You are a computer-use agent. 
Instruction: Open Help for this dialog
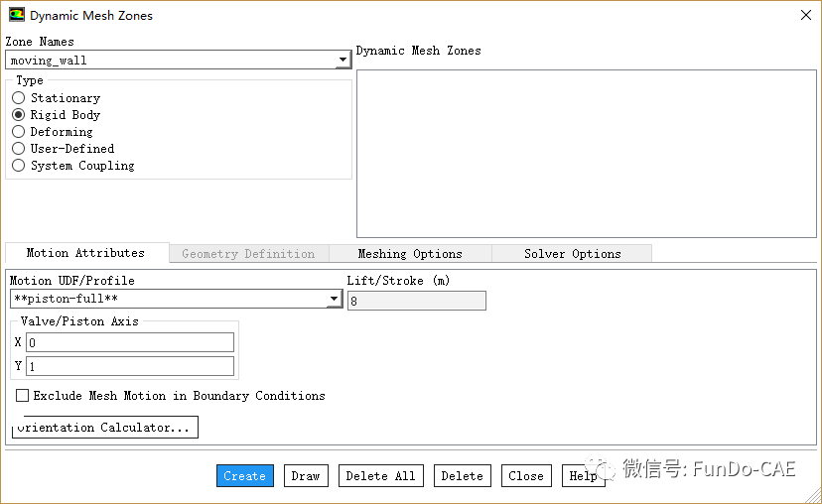[583, 475]
